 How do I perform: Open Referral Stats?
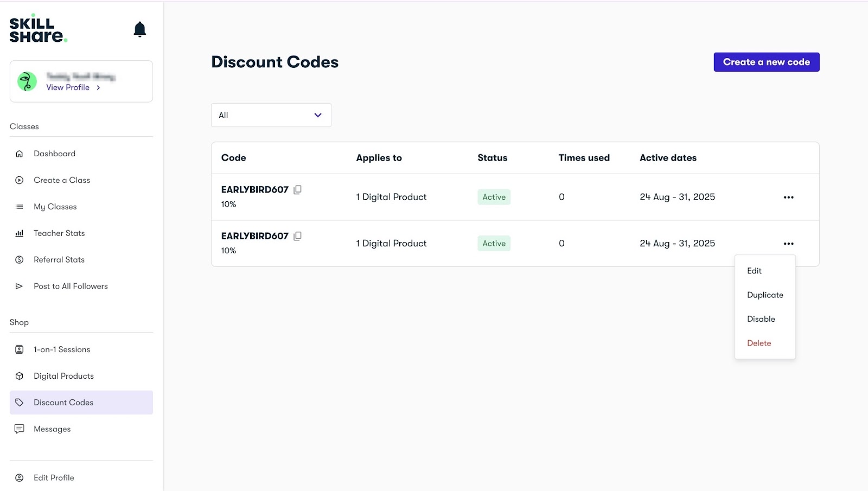(59, 260)
